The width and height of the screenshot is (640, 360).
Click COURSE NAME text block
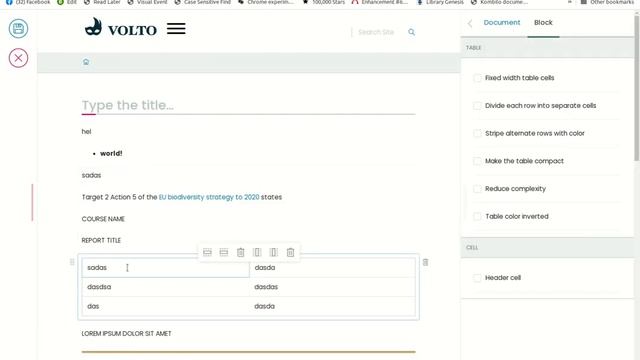(x=103, y=219)
